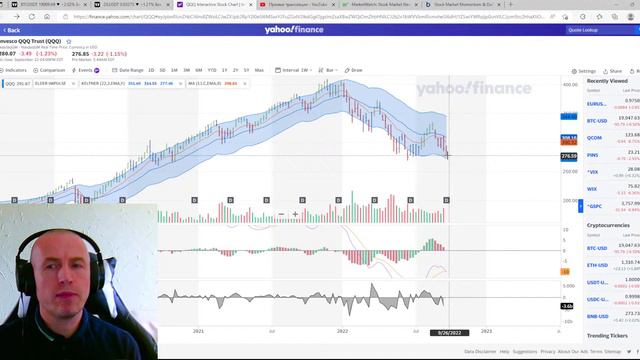Viewport: 640px width, 360px height.
Task: Click the Help footer link
Action: 504,351
